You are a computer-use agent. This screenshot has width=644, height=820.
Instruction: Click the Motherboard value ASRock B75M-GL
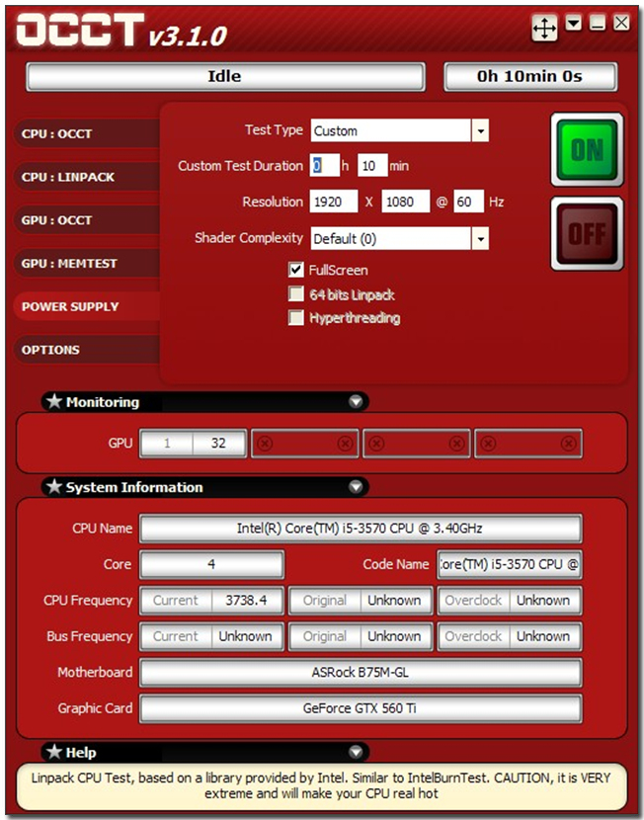361,672
